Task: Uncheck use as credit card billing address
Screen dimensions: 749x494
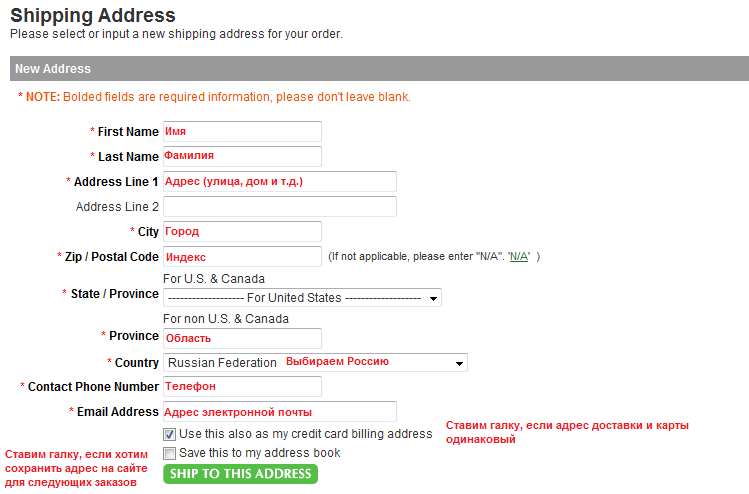Action: click(169, 434)
